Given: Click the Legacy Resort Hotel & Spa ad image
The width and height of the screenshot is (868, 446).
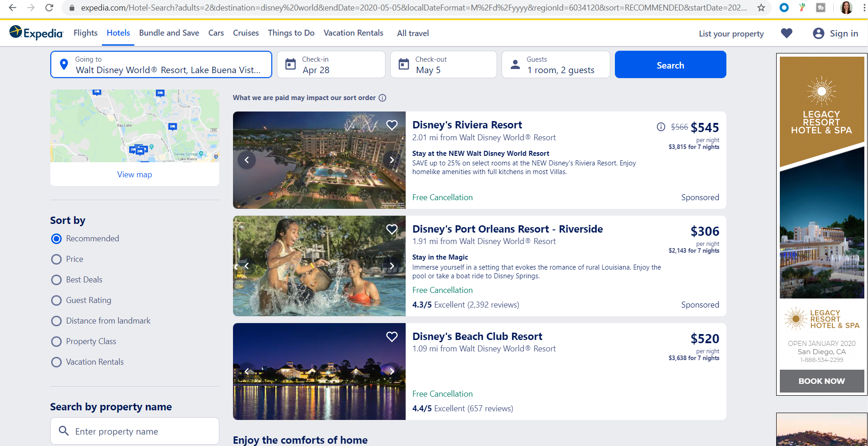Looking at the screenshot, I should tap(821, 177).
